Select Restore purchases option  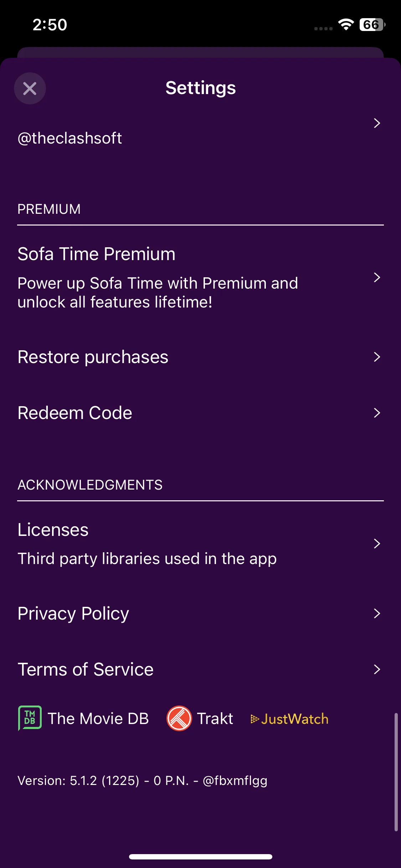click(x=93, y=357)
